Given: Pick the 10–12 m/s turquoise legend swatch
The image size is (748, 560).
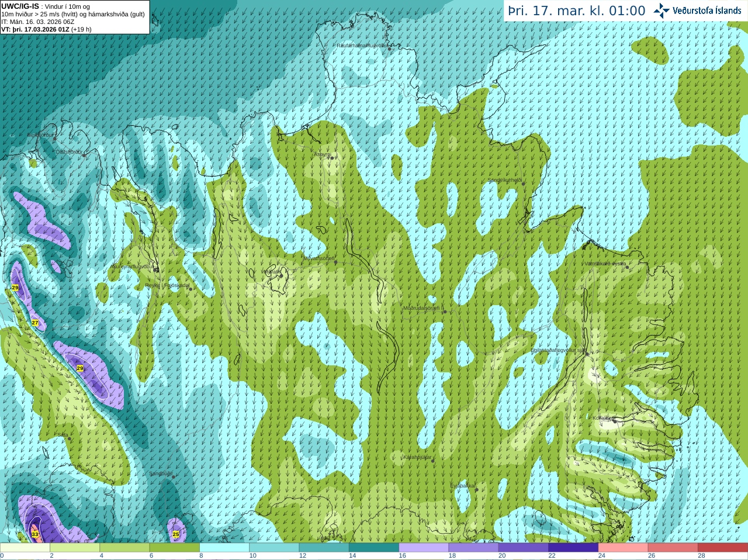Looking at the screenshot, I should click(274, 548).
